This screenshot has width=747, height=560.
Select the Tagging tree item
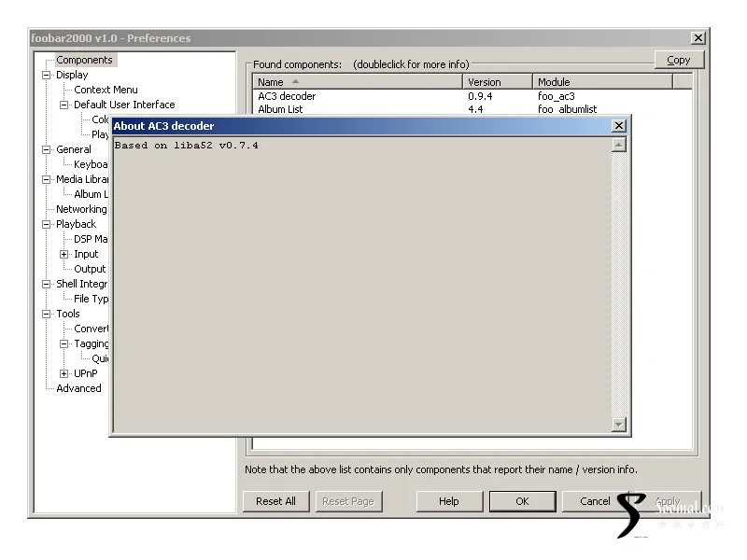point(91,343)
